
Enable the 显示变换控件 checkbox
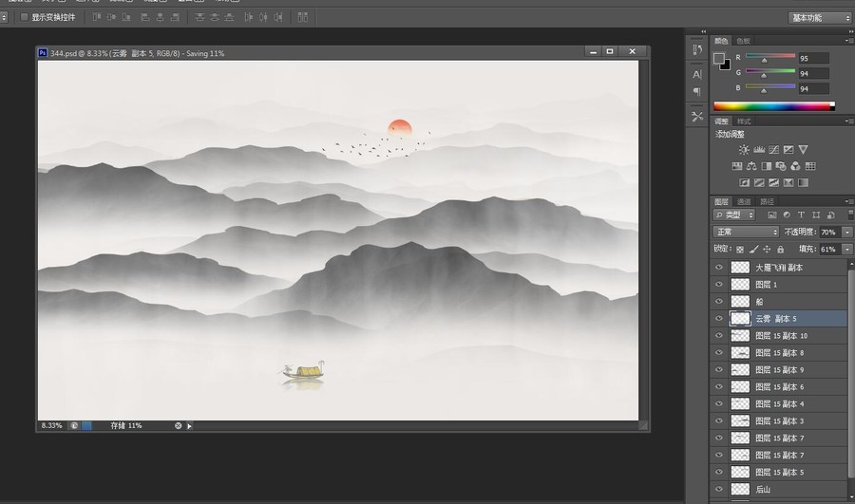(24, 17)
